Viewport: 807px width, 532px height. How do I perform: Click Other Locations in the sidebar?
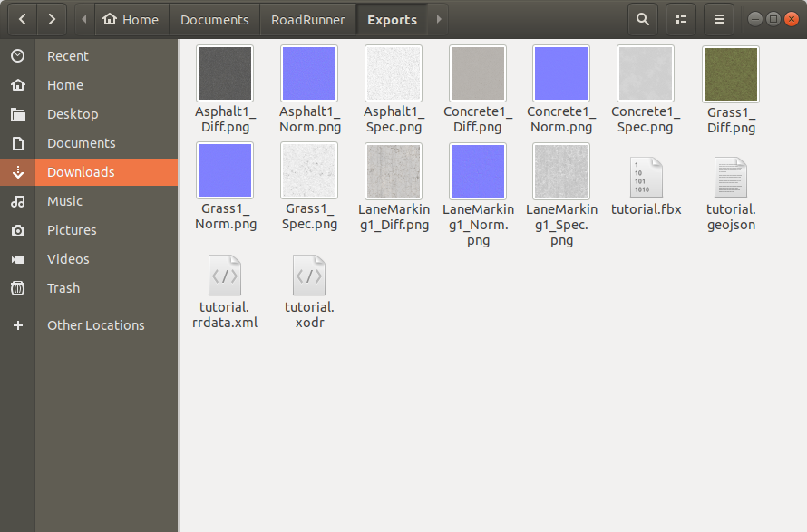(95, 324)
